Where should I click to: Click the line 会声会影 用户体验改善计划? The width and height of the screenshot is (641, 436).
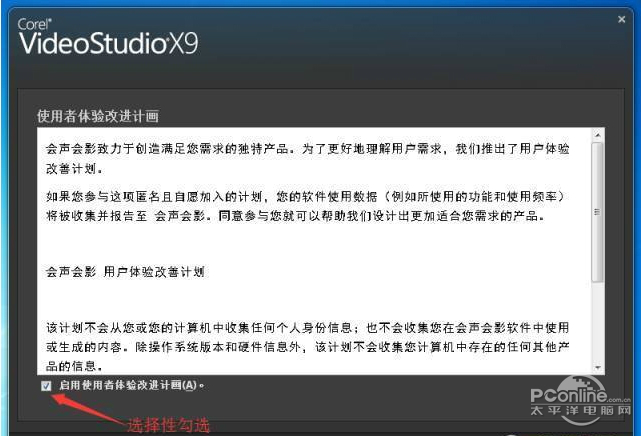125,272
